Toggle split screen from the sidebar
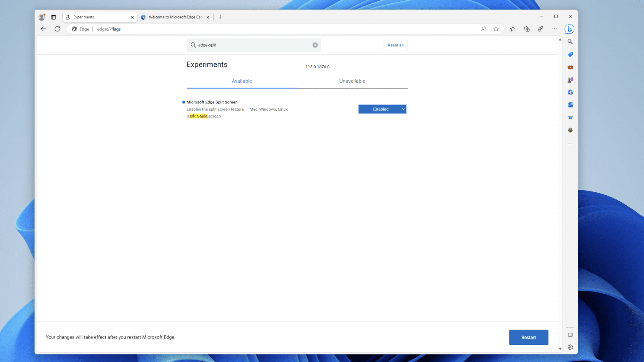This screenshot has width=644, height=362. click(570, 334)
